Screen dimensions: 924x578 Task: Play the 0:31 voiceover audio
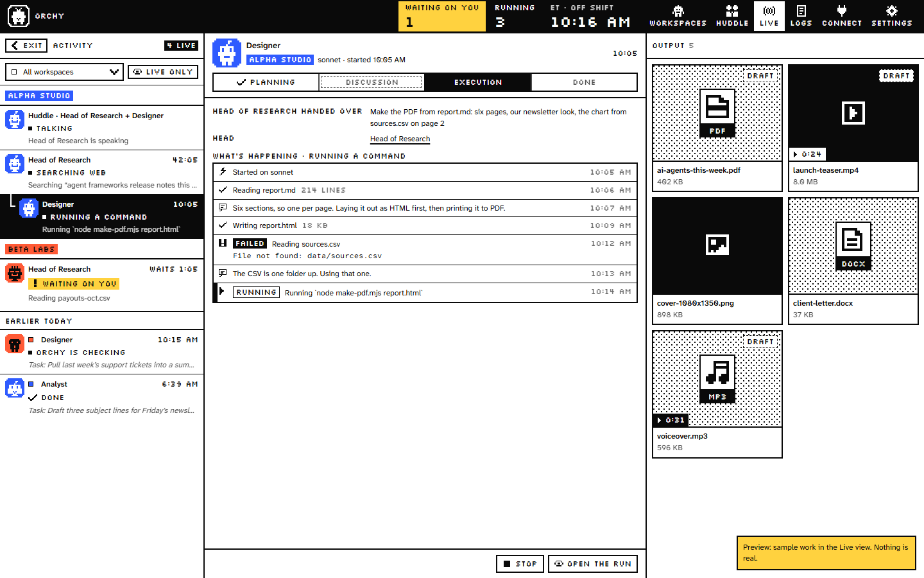[671, 420]
